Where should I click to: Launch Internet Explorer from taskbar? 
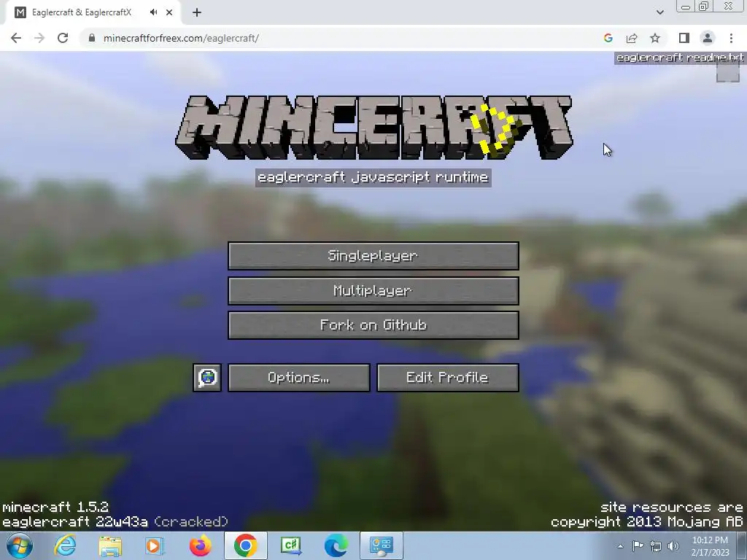(65, 545)
